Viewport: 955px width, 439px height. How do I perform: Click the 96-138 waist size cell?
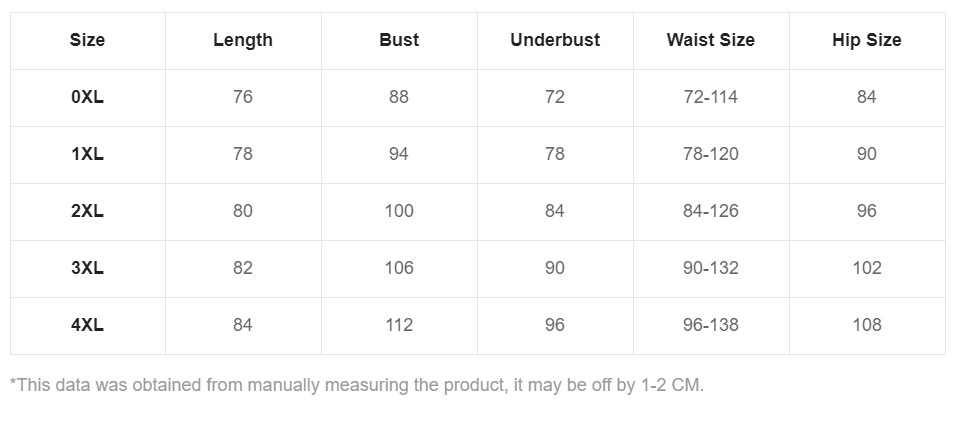click(711, 325)
